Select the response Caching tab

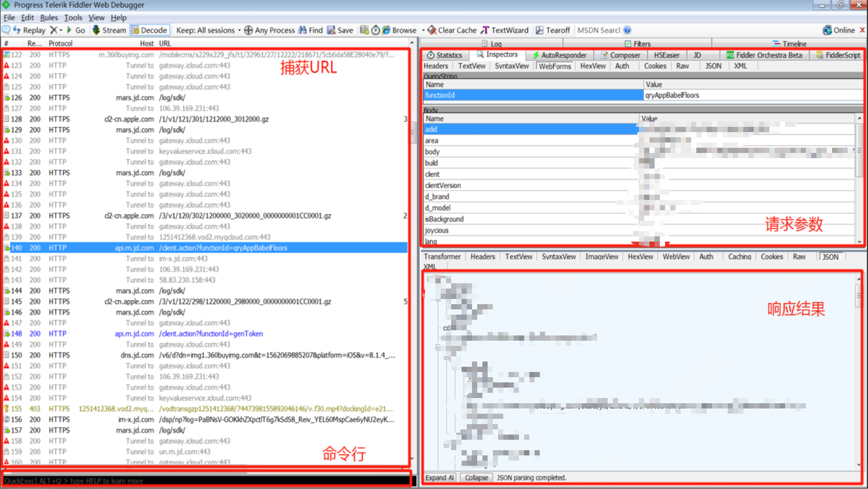click(739, 257)
